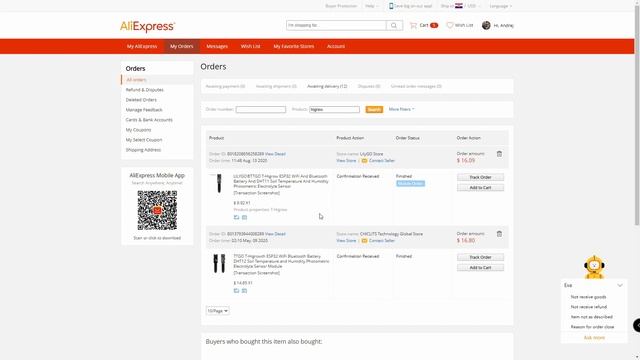Open Ship to / USD currency dropdown
Screen dimensions: 640x360
tap(461, 6)
